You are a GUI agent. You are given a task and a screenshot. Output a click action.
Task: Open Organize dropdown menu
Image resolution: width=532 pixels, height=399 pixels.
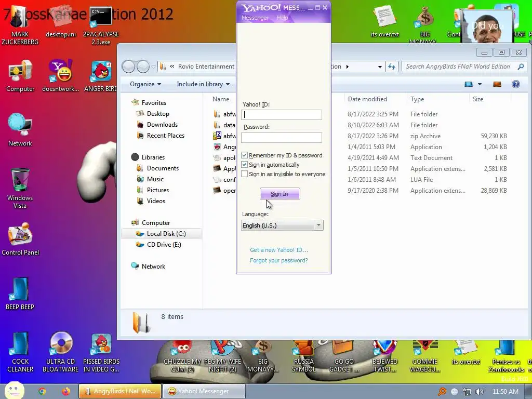pos(145,84)
